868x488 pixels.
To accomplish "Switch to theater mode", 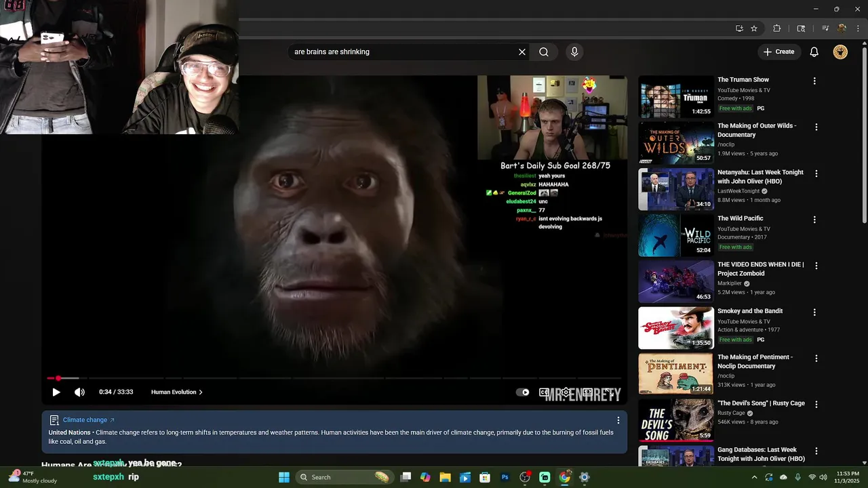I will [x=587, y=392].
